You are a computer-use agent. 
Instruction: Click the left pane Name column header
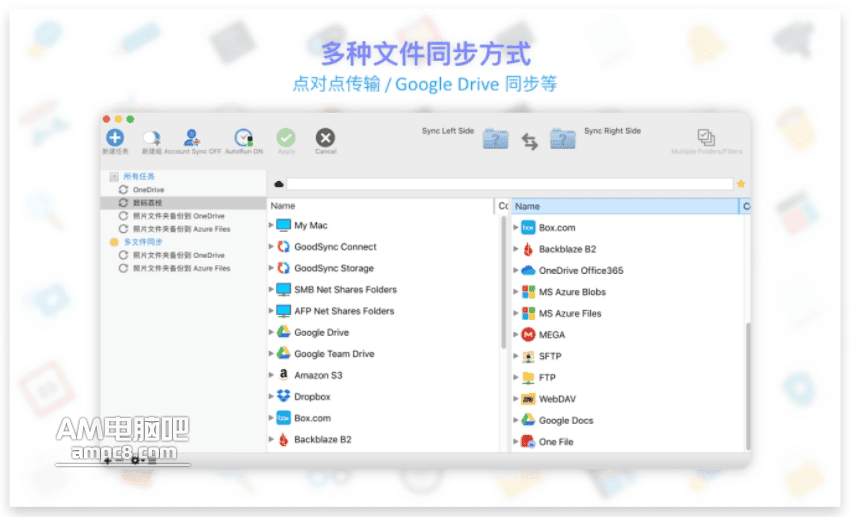380,206
